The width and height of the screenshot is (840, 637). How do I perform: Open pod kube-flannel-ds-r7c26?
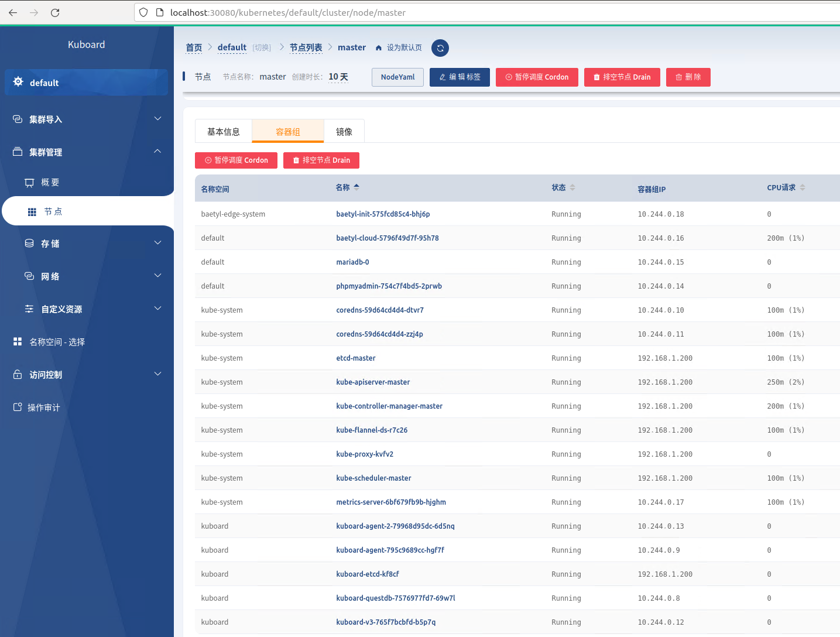point(372,430)
